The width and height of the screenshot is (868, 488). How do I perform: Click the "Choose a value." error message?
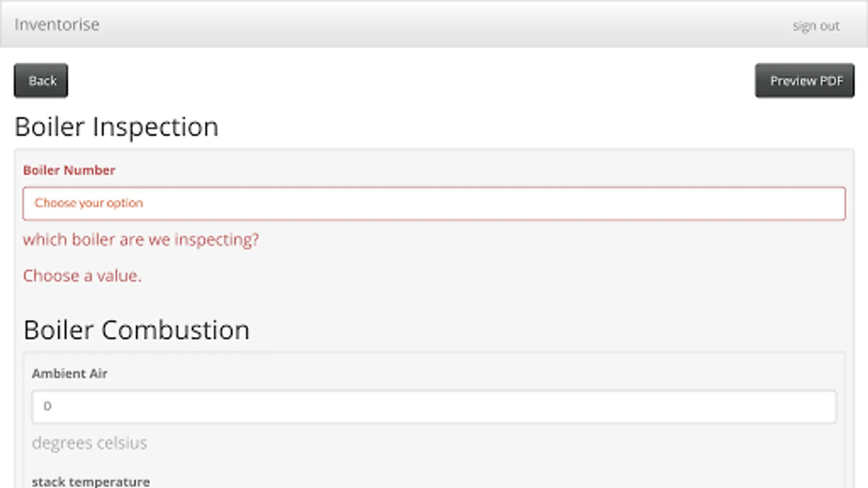[82, 276]
